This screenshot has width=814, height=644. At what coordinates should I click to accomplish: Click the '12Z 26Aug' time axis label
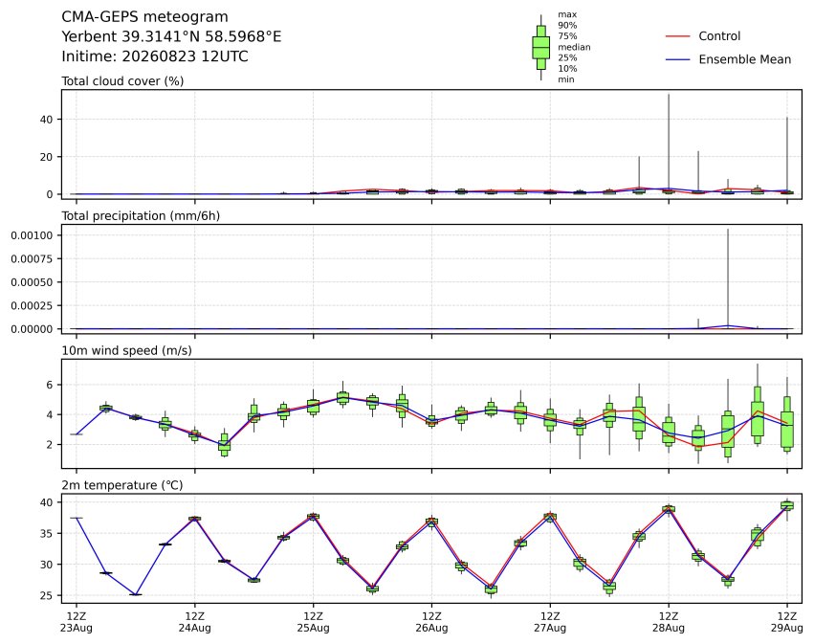coord(431,622)
